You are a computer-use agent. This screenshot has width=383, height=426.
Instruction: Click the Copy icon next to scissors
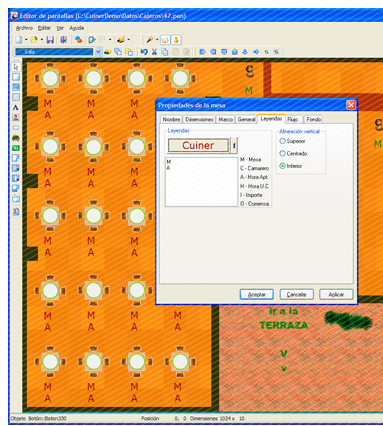165,52
